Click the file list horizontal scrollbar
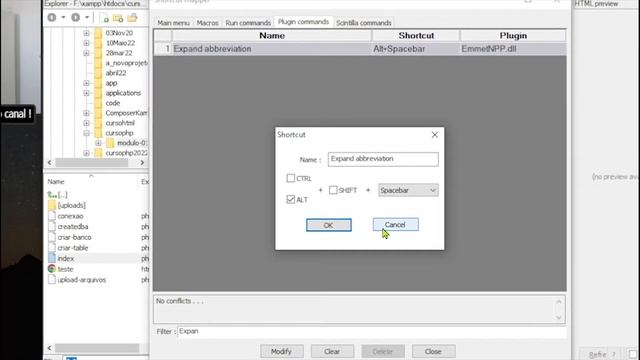 click(x=97, y=348)
